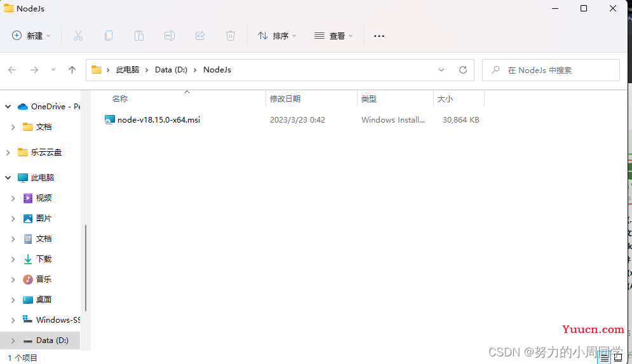Screen dimensions: 632x364
Task: Refresh the NodeJs folder
Action: pyautogui.click(x=462, y=70)
